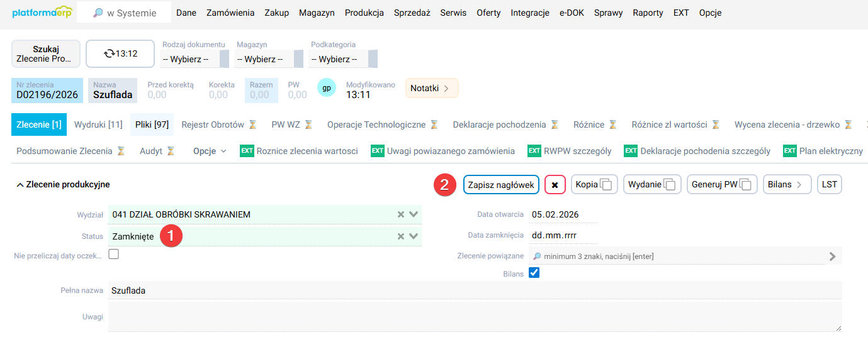Open the Opcje menu in top bar

pyautogui.click(x=710, y=13)
